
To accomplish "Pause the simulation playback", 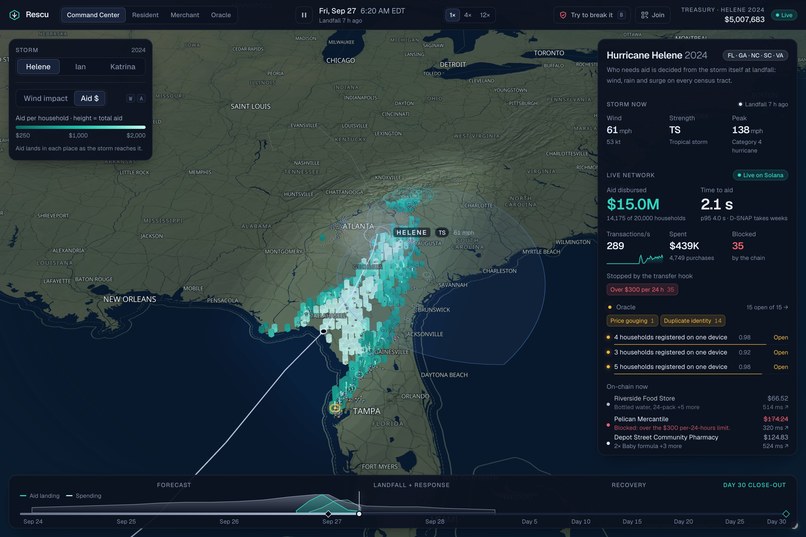I will [x=304, y=15].
